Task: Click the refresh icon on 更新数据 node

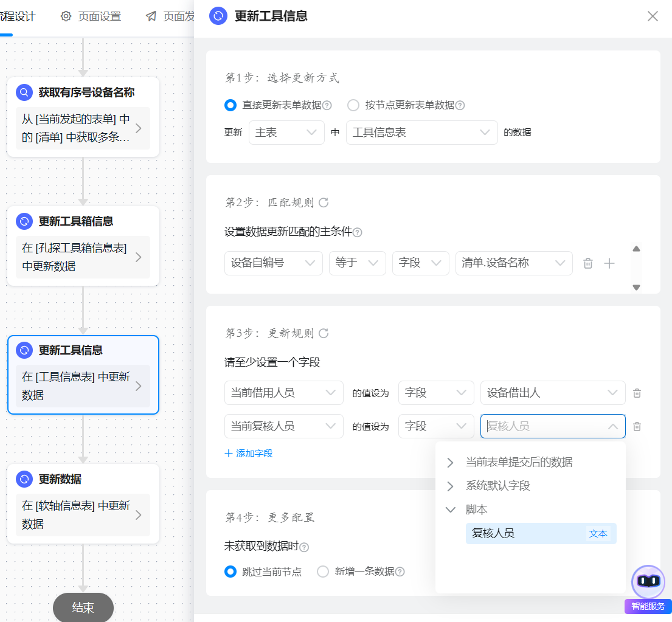Action: tap(24, 479)
